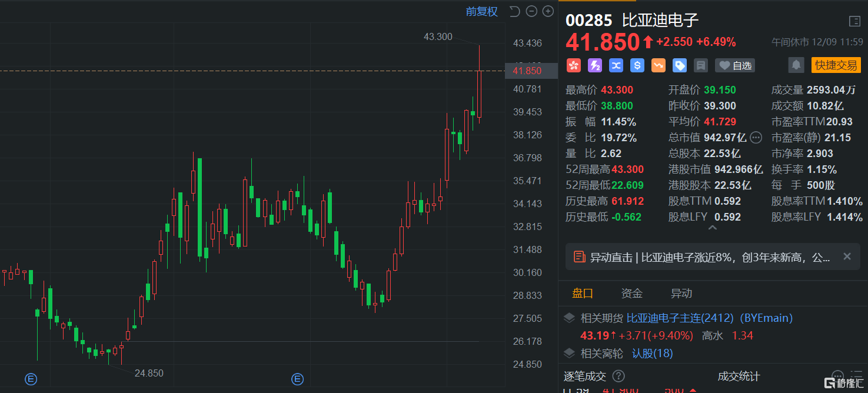Click the 高水 1.34 value
Image resolution: width=868 pixels, height=393 pixels.
(x=743, y=336)
